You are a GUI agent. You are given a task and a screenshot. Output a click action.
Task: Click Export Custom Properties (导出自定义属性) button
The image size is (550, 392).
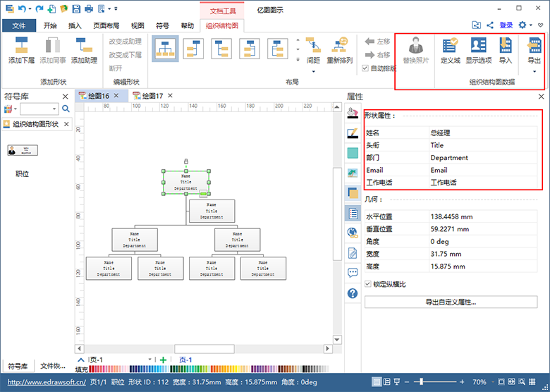451,302
